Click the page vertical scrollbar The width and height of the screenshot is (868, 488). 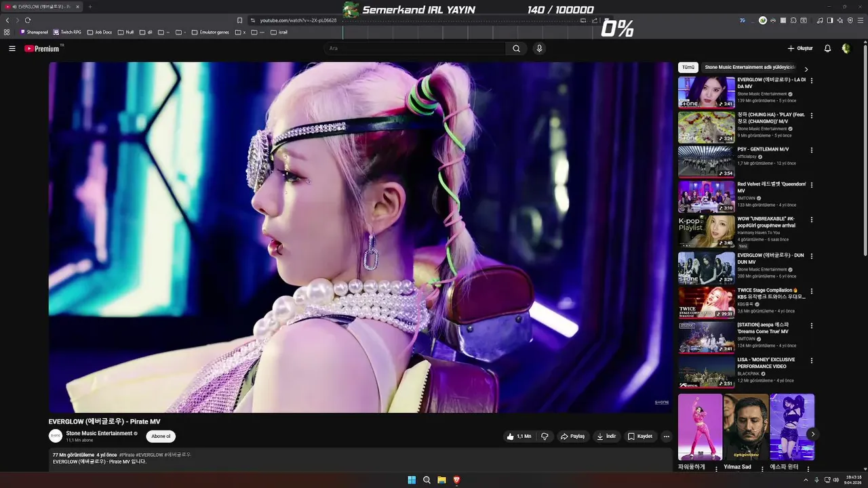point(865,149)
